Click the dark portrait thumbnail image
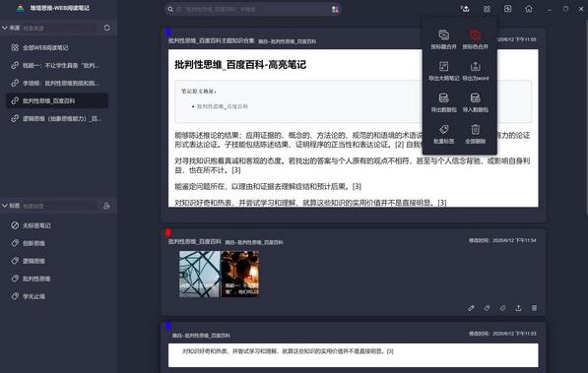The width and height of the screenshot is (588, 373). (240, 275)
